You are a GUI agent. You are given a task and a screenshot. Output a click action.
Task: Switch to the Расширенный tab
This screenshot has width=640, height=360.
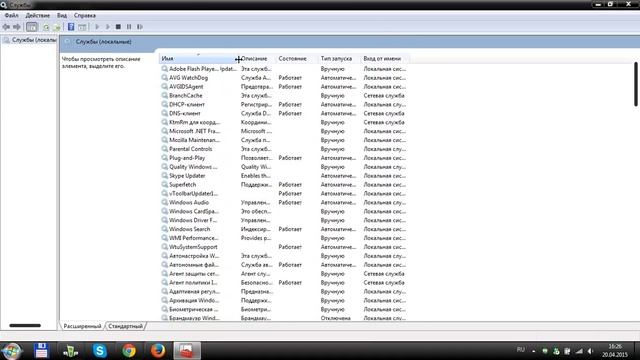82,326
